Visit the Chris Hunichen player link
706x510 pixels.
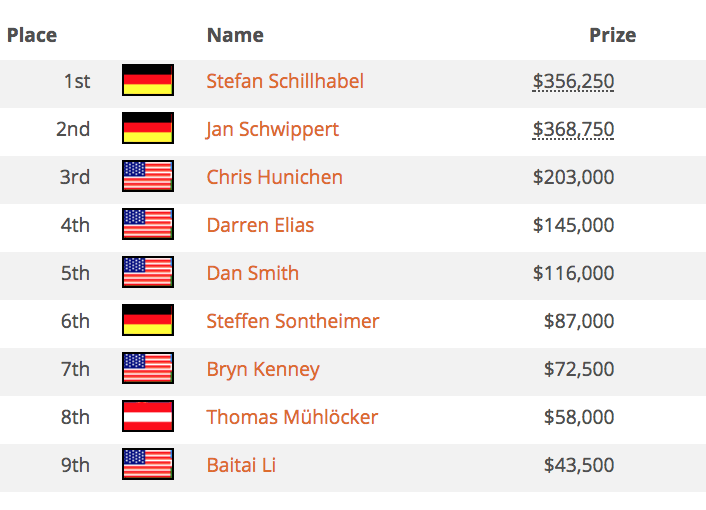[275, 177]
